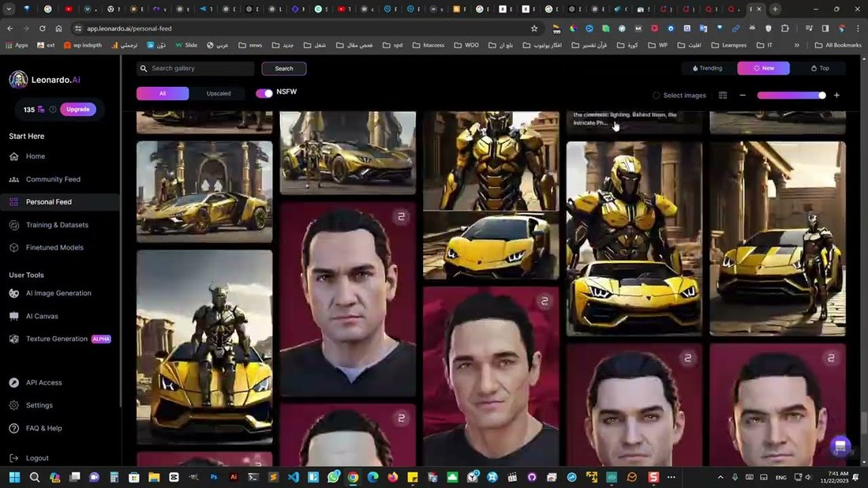Viewport: 868px width, 488px height.
Task: Open Photoshop from taskbar
Action: tap(214, 477)
